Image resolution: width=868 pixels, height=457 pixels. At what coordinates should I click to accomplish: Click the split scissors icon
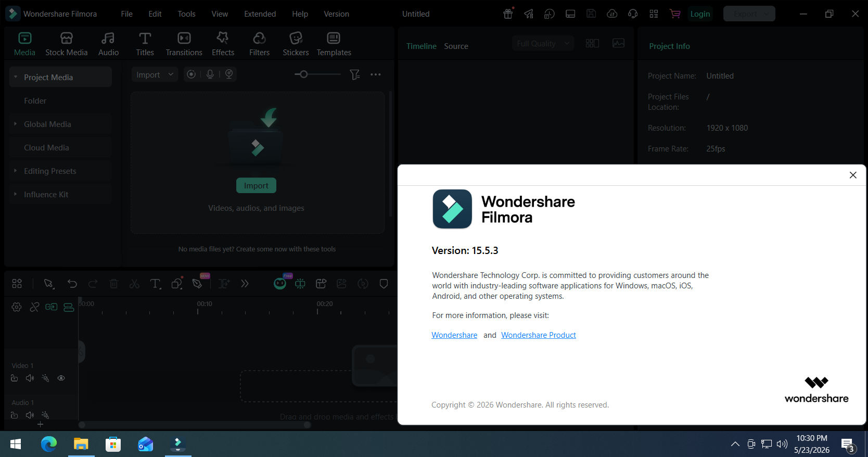[134, 284]
